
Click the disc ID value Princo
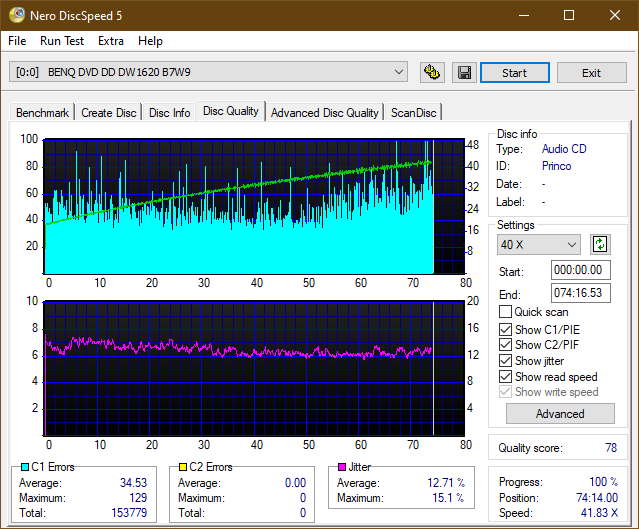pyautogui.click(x=556, y=166)
